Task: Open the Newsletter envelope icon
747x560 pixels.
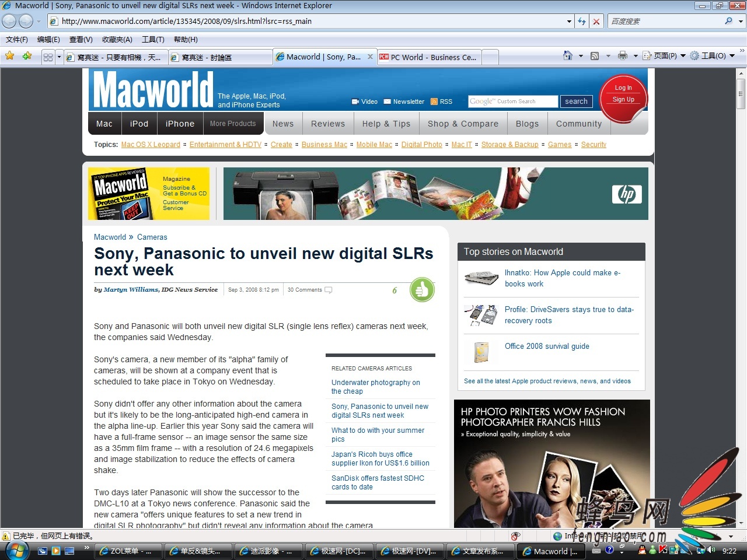Action: click(387, 101)
